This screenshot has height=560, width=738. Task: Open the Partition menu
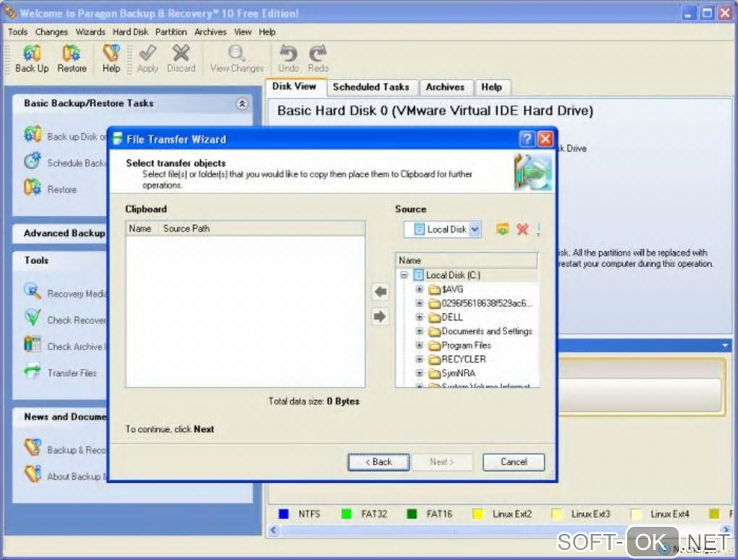coord(171,32)
